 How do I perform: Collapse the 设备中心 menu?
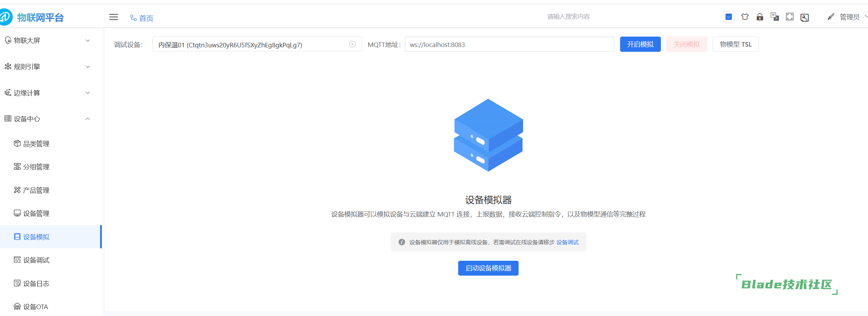[x=47, y=119]
